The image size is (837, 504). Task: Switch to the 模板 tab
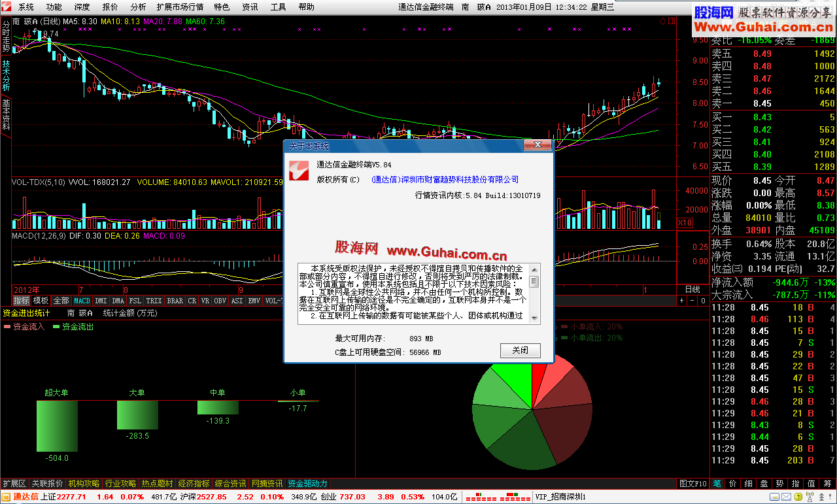click(41, 301)
